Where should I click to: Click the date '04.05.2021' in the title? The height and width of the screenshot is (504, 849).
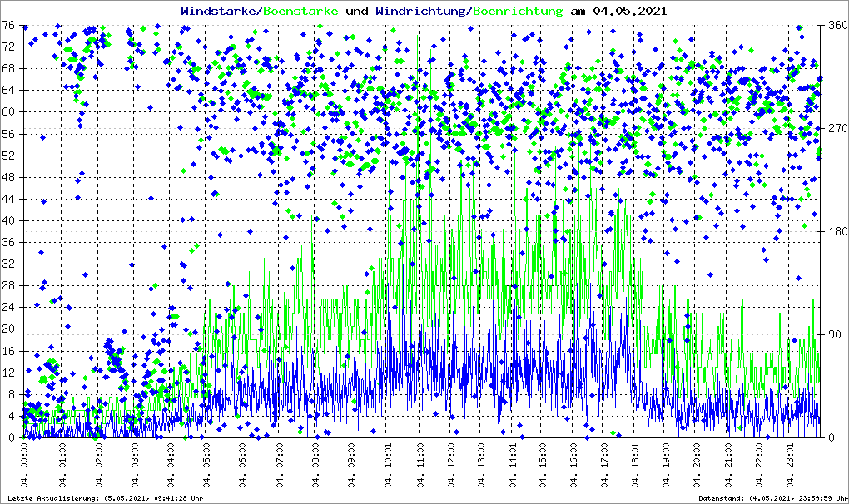tap(629, 11)
